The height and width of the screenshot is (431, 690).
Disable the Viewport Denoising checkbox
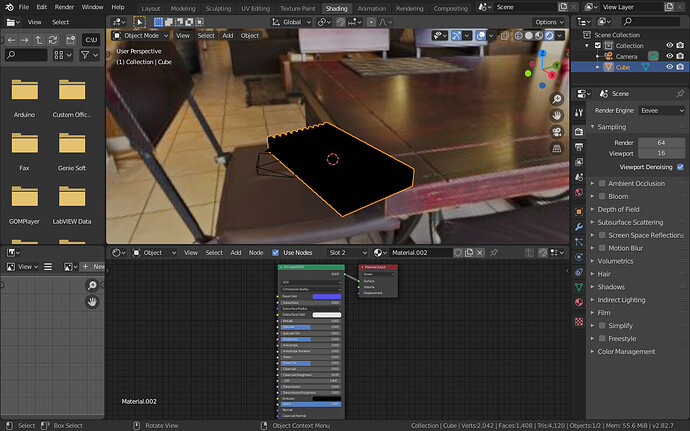[x=680, y=167]
